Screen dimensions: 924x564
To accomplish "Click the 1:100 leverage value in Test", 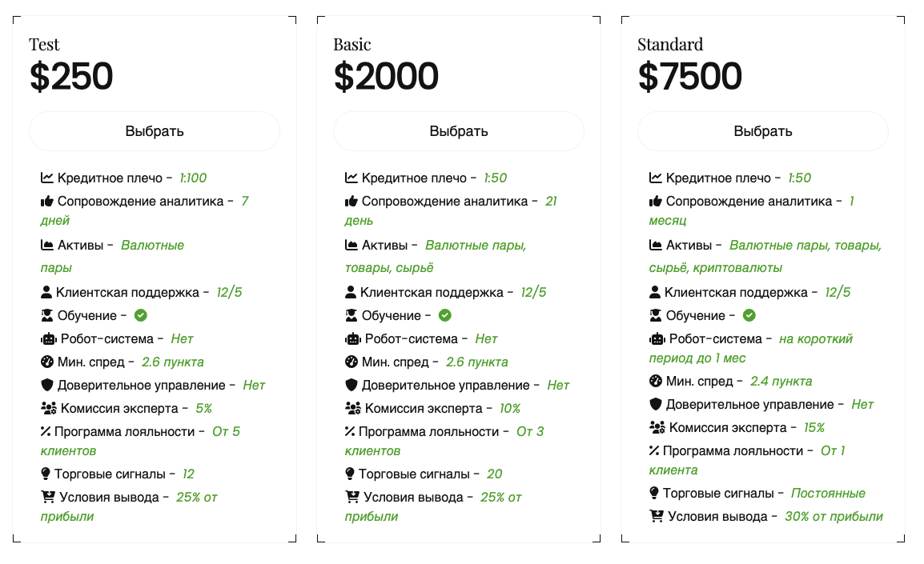I will 193,178.
